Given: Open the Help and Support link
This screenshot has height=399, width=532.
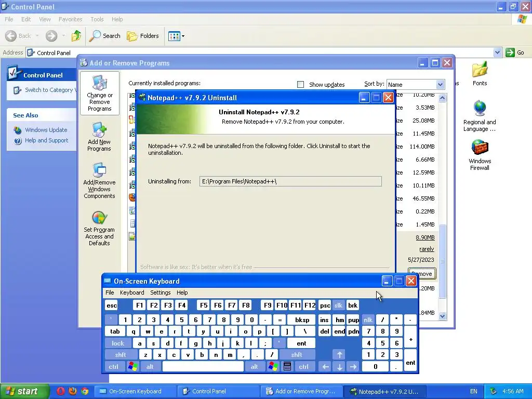Looking at the screenshot, I should coord(41,140).
